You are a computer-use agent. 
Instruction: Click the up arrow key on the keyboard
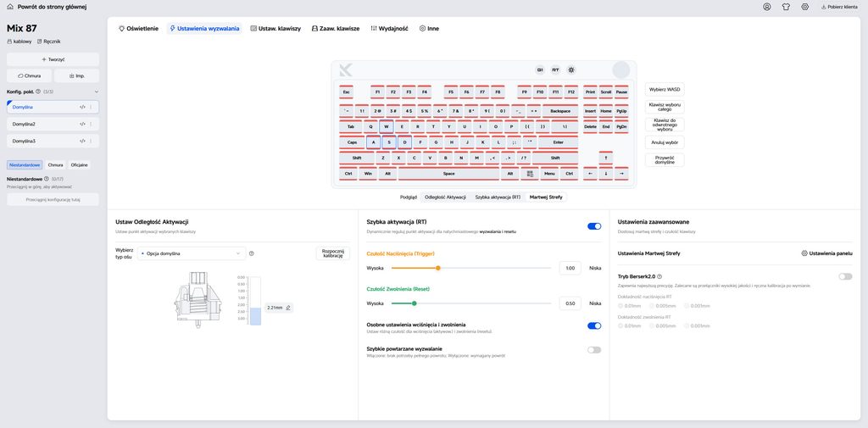[x=605, y=158]
